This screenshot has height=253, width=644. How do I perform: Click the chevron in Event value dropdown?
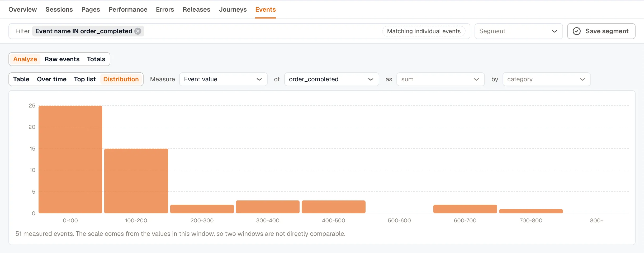(x=259, y=79)
